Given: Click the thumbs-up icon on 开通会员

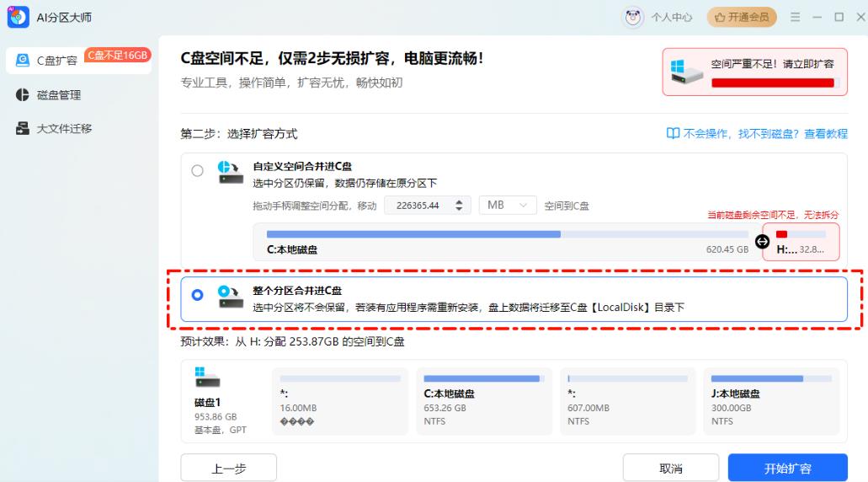Looking at the screenshot, I should click(x=720, y=18).
